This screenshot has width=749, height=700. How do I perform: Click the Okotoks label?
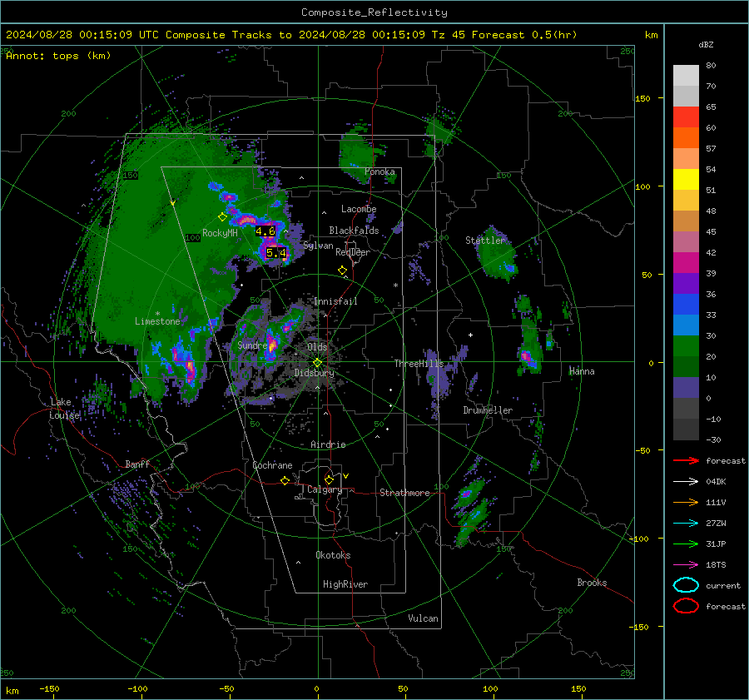[x=333, y=555]
